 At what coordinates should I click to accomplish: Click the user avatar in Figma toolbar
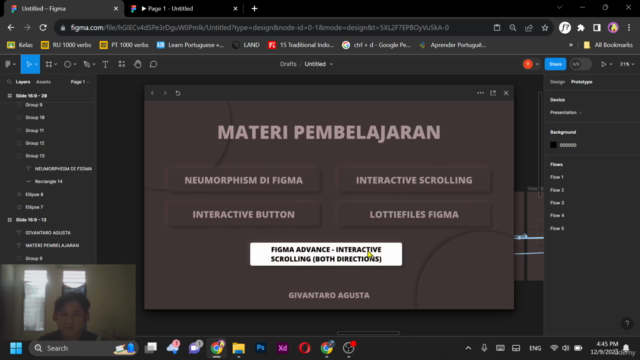[528, 64]
